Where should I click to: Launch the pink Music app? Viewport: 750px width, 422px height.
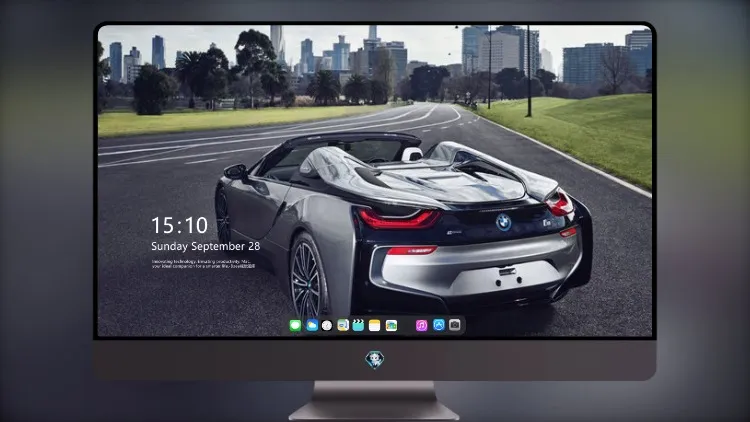click(421, 325)
